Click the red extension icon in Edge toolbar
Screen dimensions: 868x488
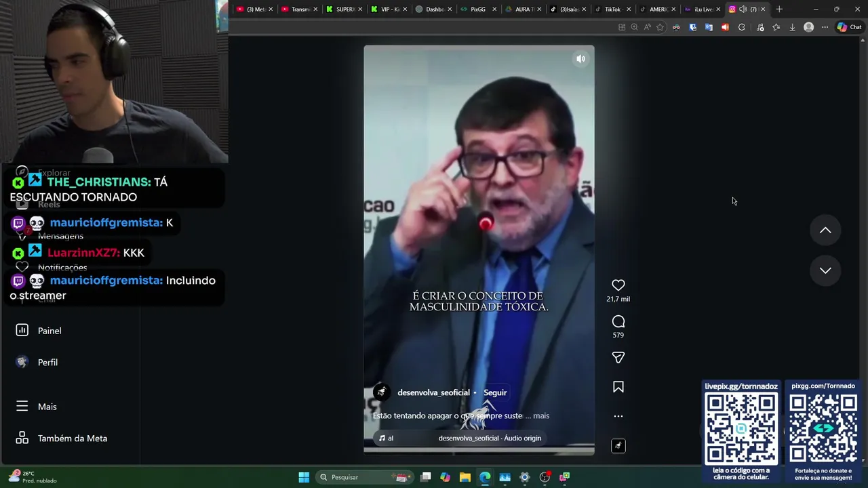click(725, 27)
